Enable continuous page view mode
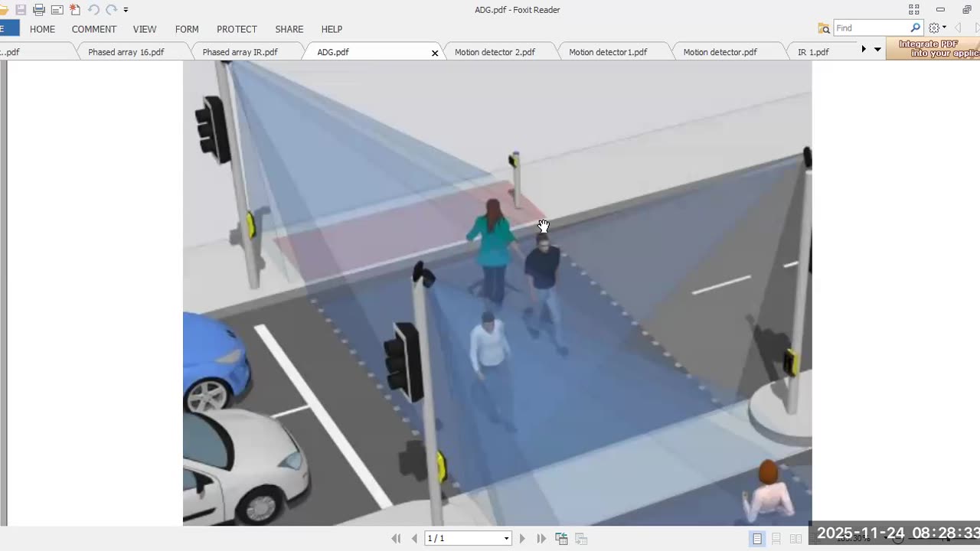The height and width of the screenshot is (551, 980). [776, 539]
